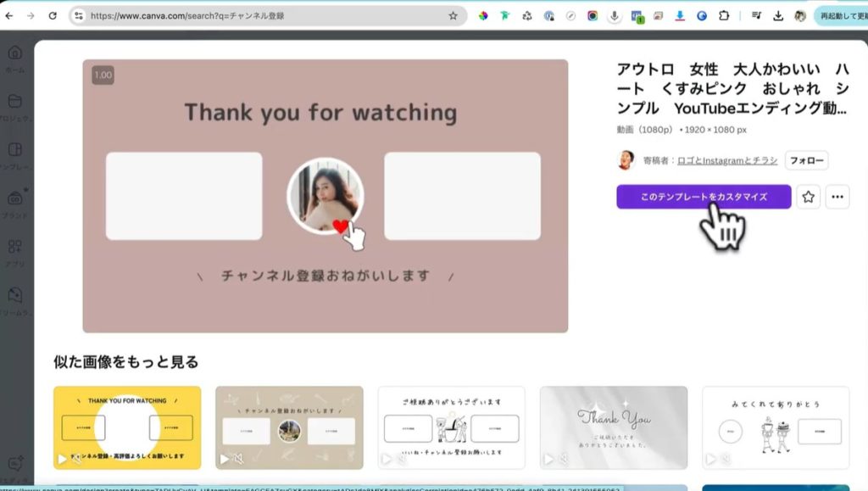Screen dimensions: 868x491
Task: Click the contributor's avatar picture
Action: point(626,160)
